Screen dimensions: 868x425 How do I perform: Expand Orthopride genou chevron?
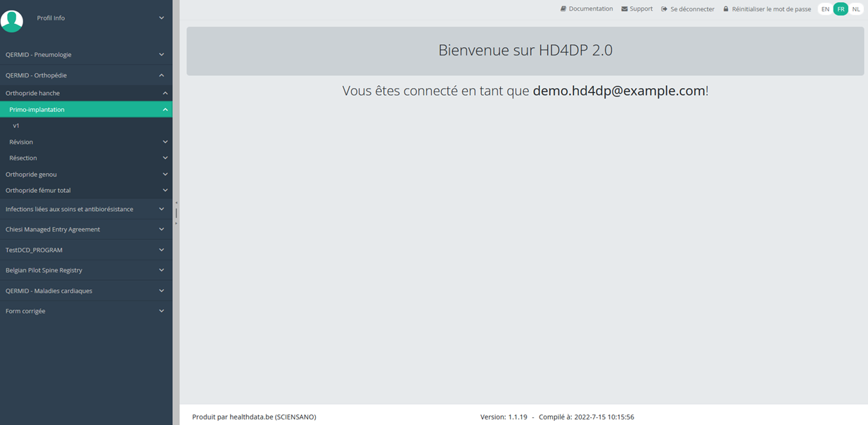point(165,175)
